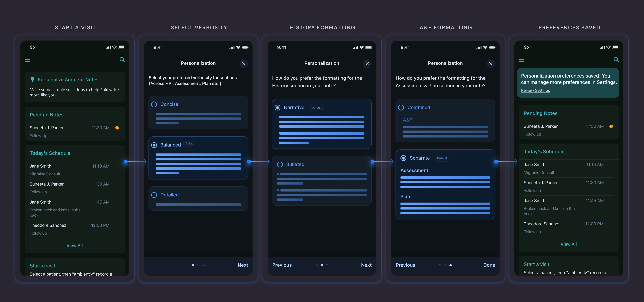Open Theodore Sanchez 12:00 PM on Start a Visit

(x=75, y=229)
